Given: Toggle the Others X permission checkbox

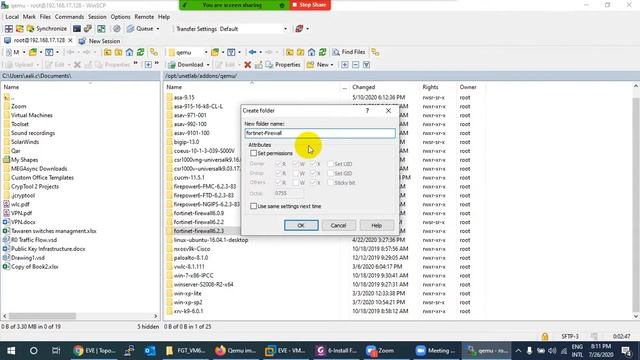Looking at the screenshot, I should [x=313, y=182].
